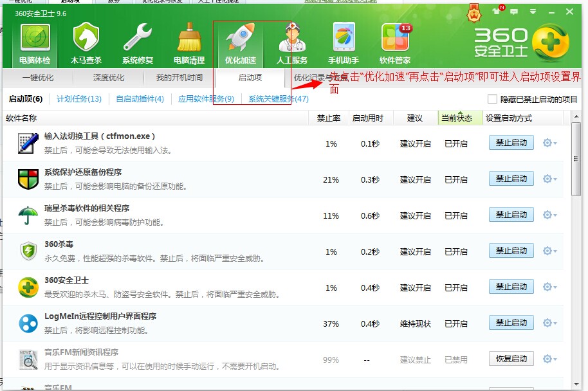Screen dimensions: 588x391
Task: Click the ctfmon.exe input method icon
Action: click(28, 143)
